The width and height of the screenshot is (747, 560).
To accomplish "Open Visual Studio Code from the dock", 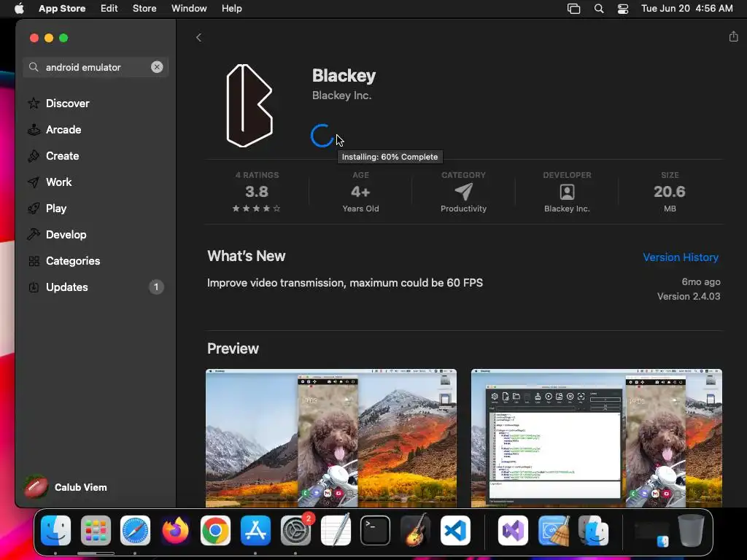I will (455, 531).
